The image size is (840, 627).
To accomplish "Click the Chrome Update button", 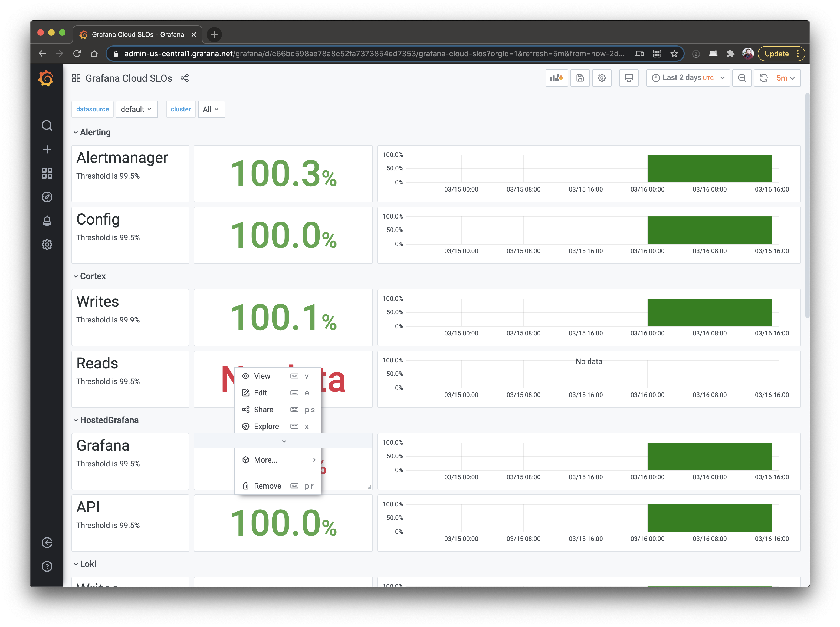I will (777, 54).
